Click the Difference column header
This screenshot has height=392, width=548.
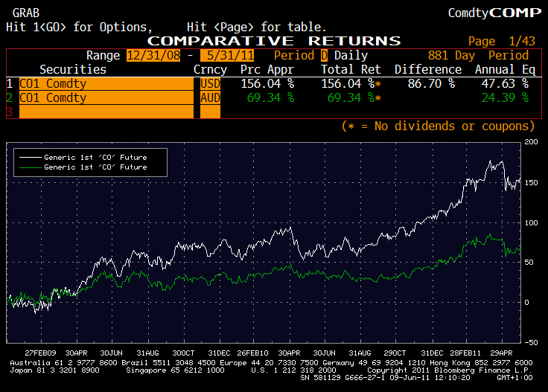[428, 69]
